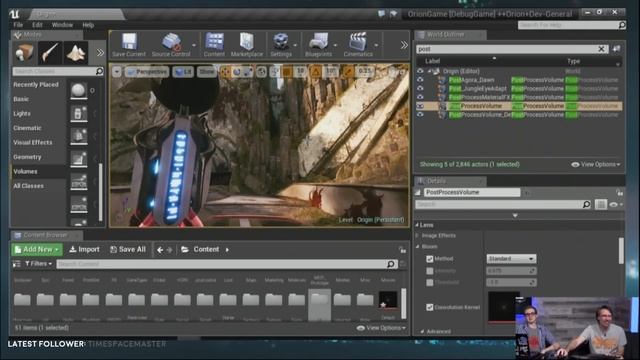The image size is (640, 360).
Task: Select the translate gizmo tool in viewport
Action: [x=225, y=72]
